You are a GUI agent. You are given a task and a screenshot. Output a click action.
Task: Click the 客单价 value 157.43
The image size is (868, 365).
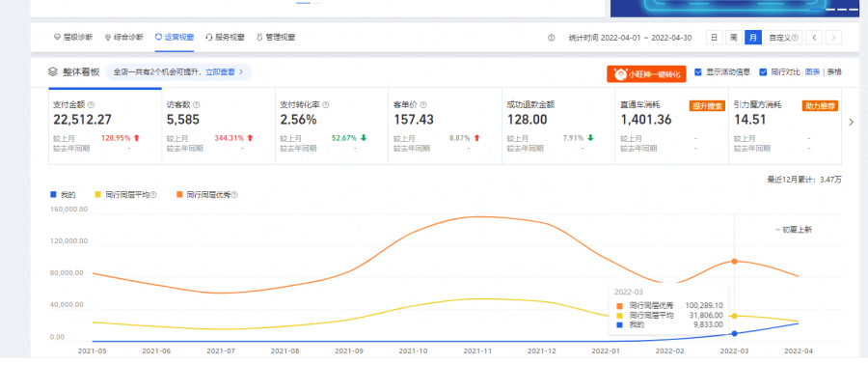(414, 119)
